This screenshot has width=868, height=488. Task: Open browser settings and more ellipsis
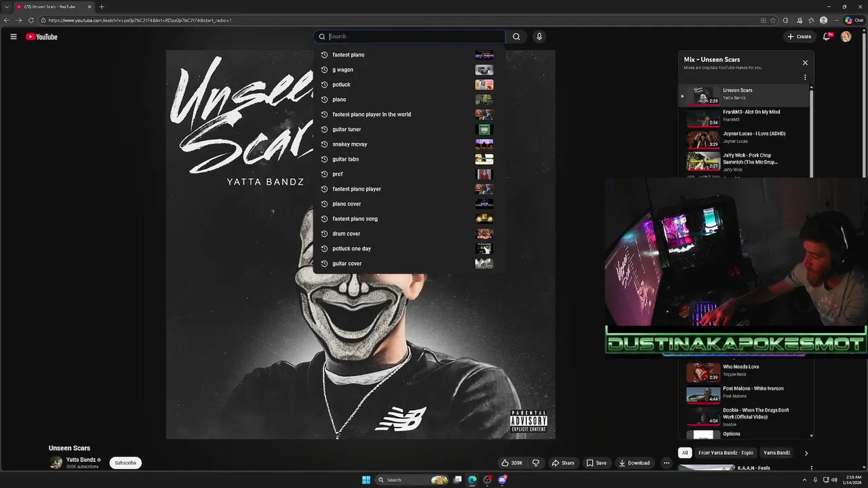click(835, 20)
